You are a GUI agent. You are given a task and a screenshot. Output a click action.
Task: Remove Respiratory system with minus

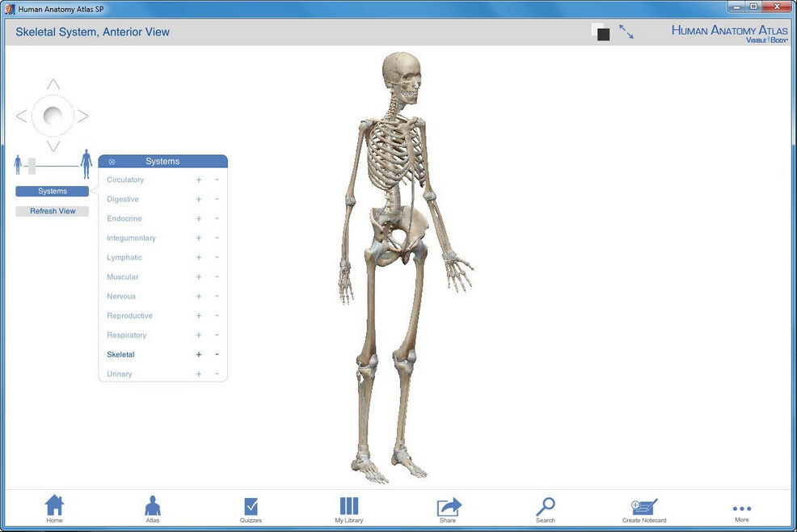coord(217,336)
